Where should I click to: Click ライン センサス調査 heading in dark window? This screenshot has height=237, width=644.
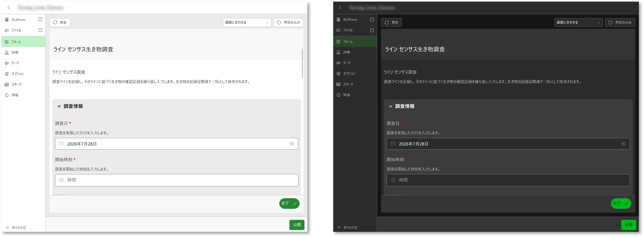tap(400, 72)
